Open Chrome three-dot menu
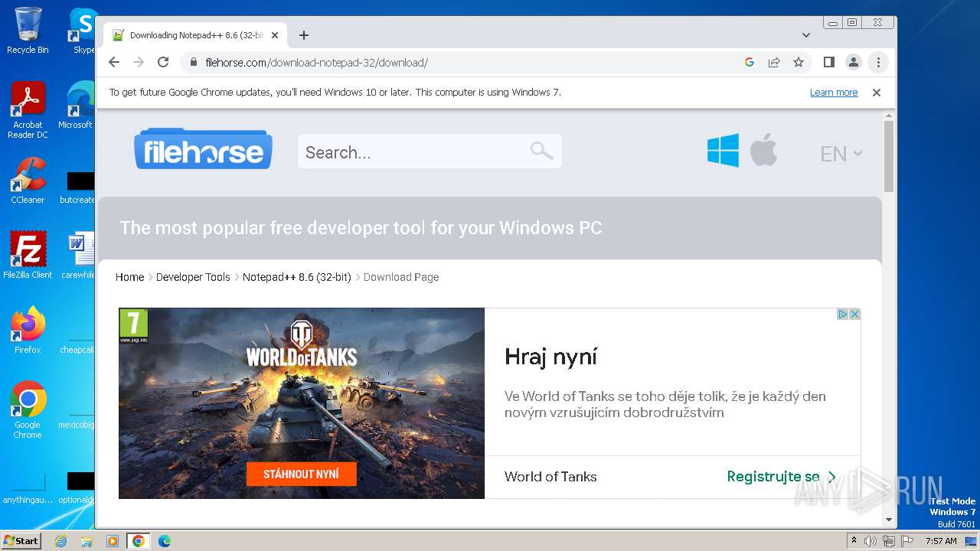The height and width of the screenshot is (551, 980). click(878, 62)
